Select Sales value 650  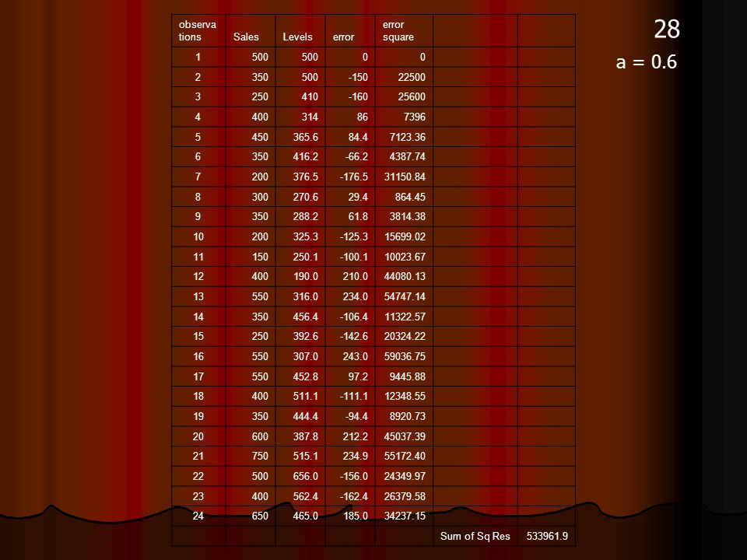coord(260,516)
